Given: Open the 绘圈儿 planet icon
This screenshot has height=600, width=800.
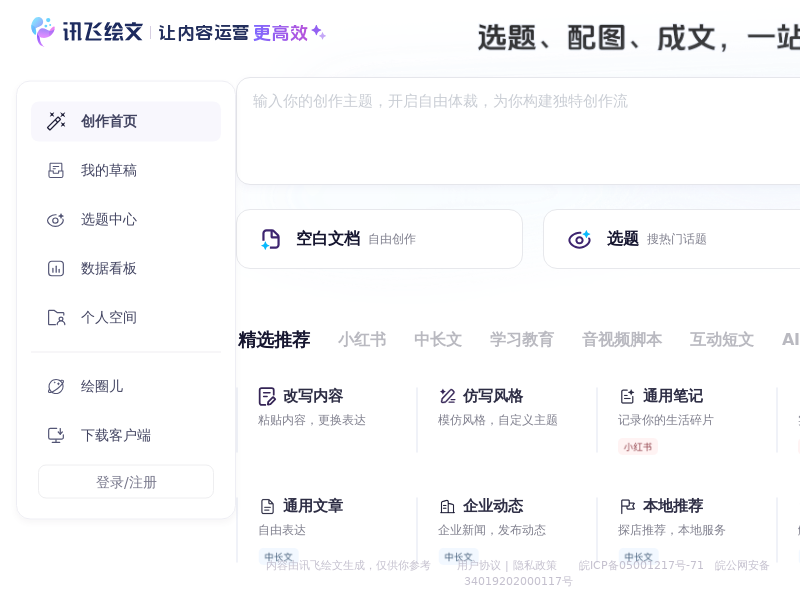Looking at the screenshot, I should (x=56, y=386).
